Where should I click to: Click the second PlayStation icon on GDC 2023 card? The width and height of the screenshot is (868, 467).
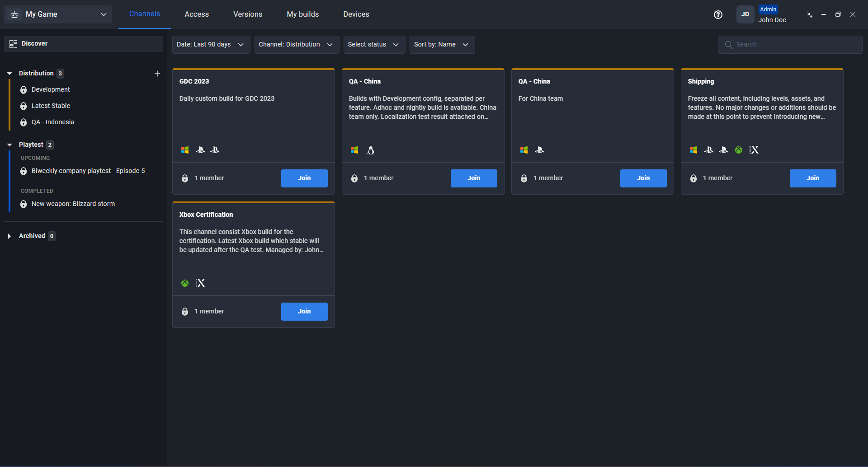point(215,150)
